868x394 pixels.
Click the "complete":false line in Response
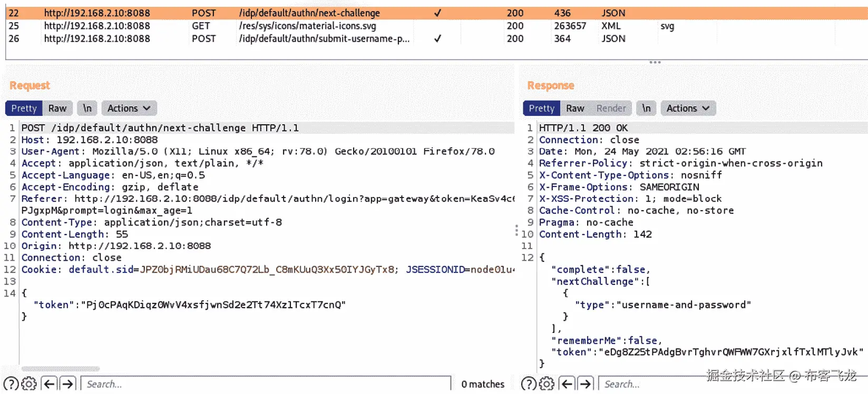(601, 270)
